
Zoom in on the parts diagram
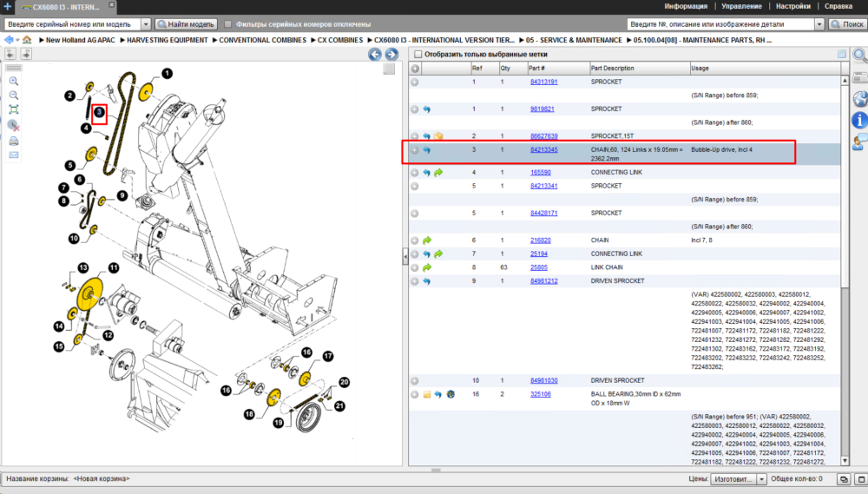(x=14, y=81)
